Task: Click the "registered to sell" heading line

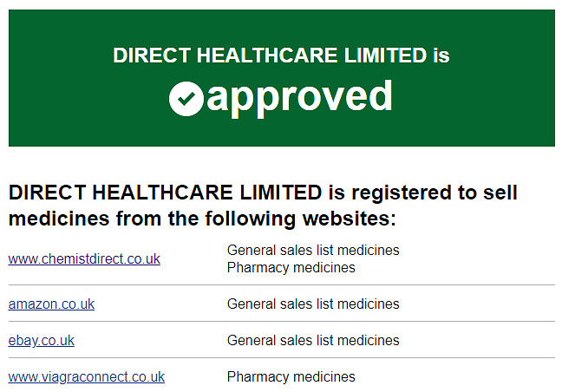Action: [435, 193]
